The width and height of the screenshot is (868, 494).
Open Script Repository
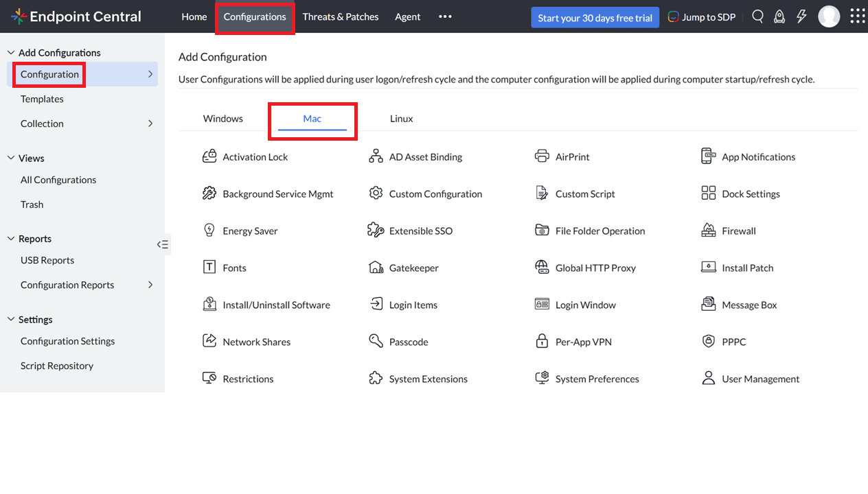pos(57,366)
